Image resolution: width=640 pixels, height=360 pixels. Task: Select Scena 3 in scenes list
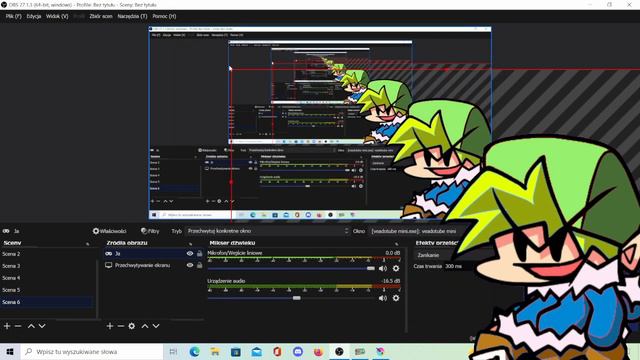(x=48, y=266)
